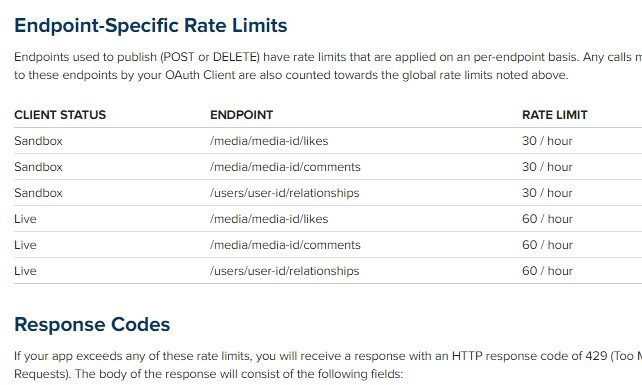Click the 30 / hour limit for Sandbox comments
This screenshot has height=385, width=642.
click(547, 167)
